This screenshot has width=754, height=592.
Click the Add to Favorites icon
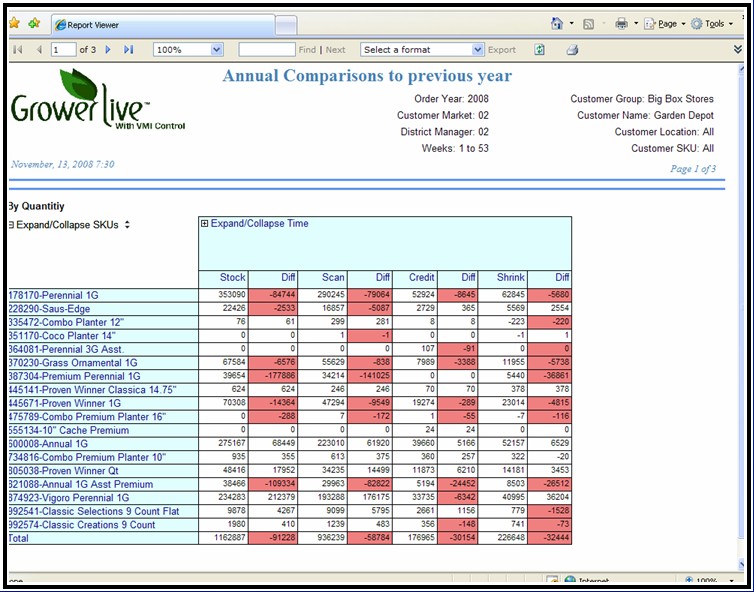(x=35, y=23)
